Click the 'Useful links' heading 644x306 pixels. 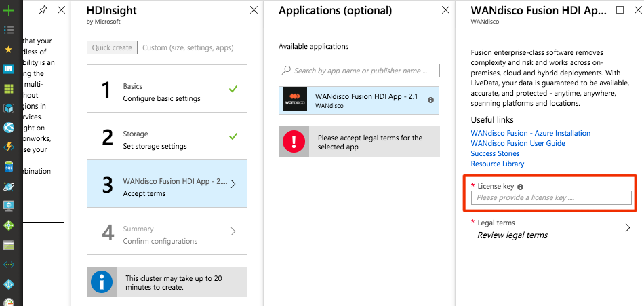pyautogui.click(x=492, y=120)
